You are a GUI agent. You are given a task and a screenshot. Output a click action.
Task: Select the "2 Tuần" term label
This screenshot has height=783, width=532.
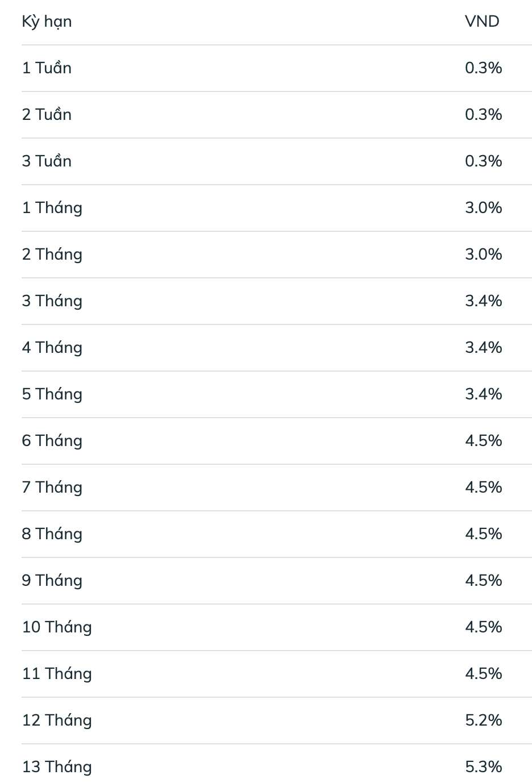point(47,115)
